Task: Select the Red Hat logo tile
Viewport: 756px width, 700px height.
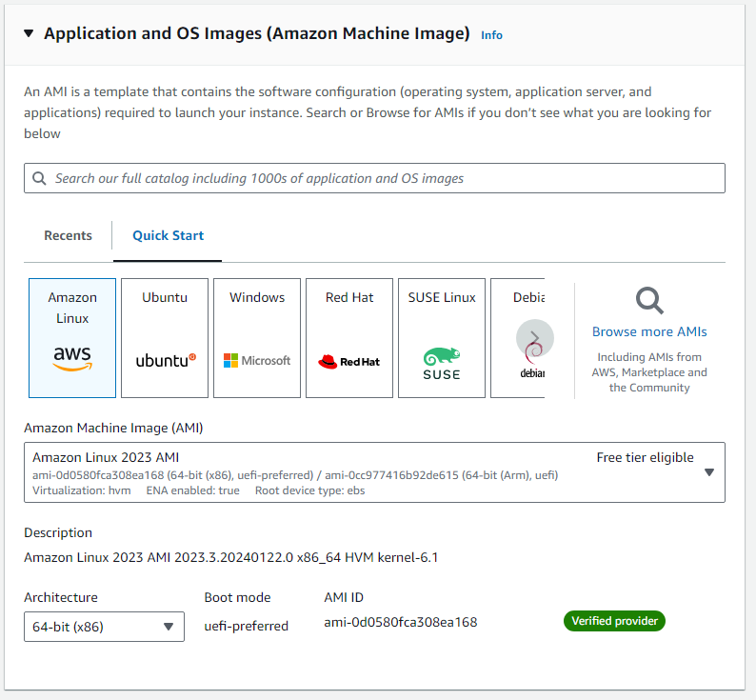Action: pos(349,338)
